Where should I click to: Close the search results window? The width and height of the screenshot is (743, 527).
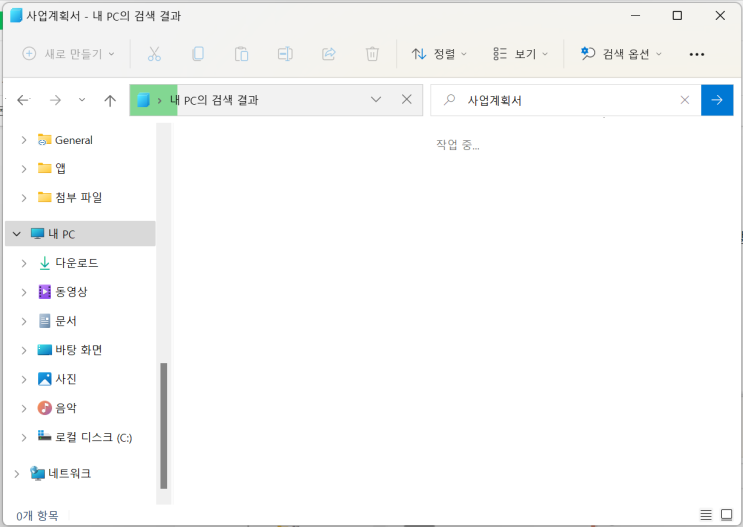pyautogui.click(x=720, y=16)
